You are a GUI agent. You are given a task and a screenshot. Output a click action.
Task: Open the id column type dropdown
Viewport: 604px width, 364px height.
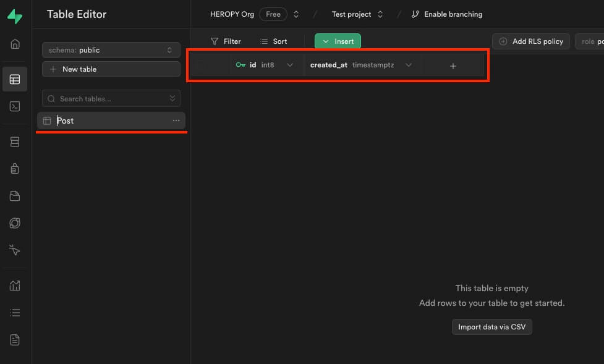(290, 64)
